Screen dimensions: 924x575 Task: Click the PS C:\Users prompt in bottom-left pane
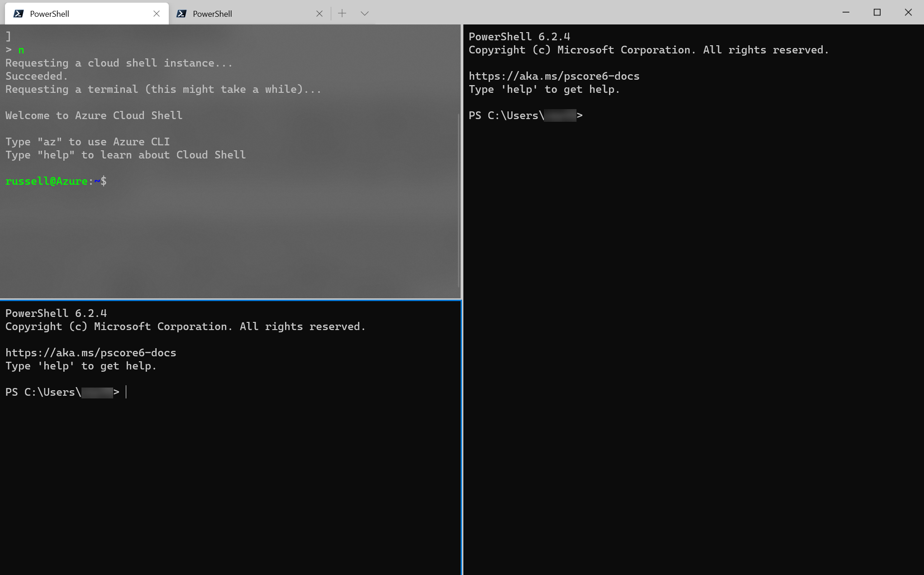point(62,392)
